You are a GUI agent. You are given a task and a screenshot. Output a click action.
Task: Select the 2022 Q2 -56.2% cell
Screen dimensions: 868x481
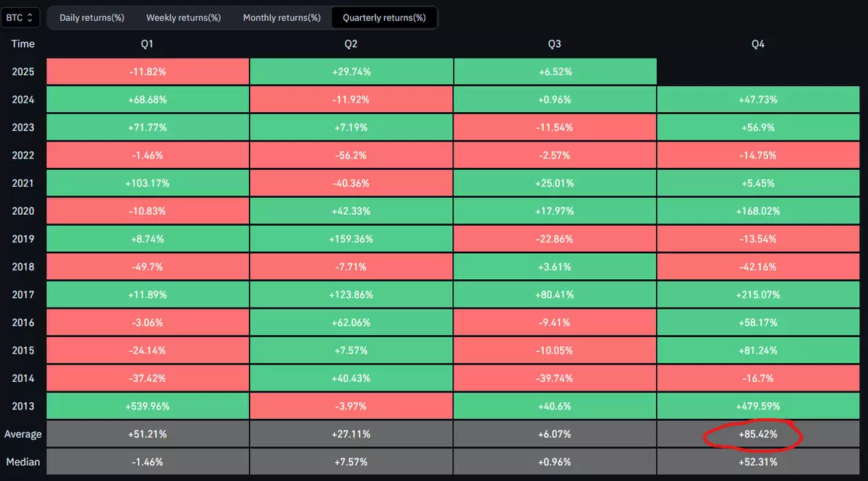pyautogui.click(x=352, y=156)
